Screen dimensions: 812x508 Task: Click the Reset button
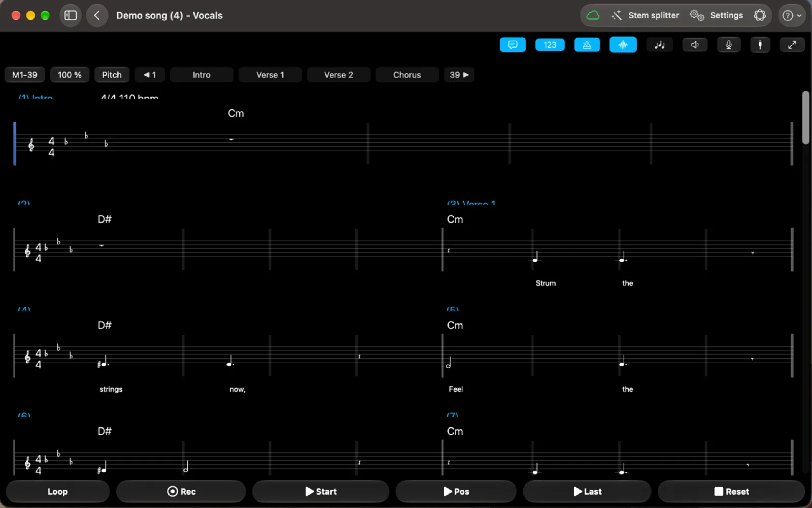[731, 491]
